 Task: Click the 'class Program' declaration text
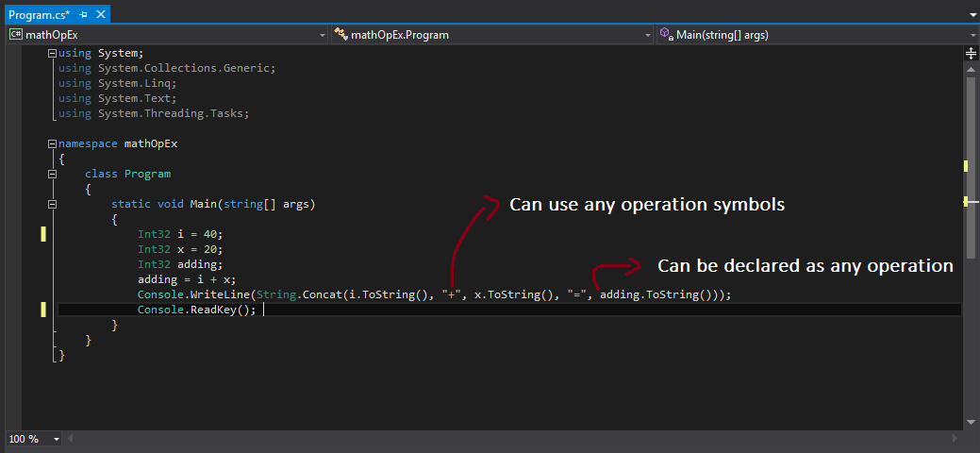tap(127, 174)
